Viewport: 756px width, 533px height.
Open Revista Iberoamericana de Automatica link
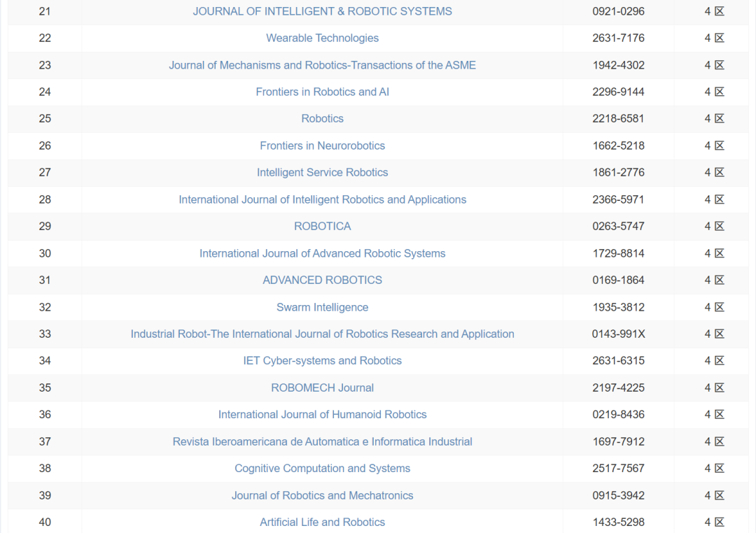(322, 441)
